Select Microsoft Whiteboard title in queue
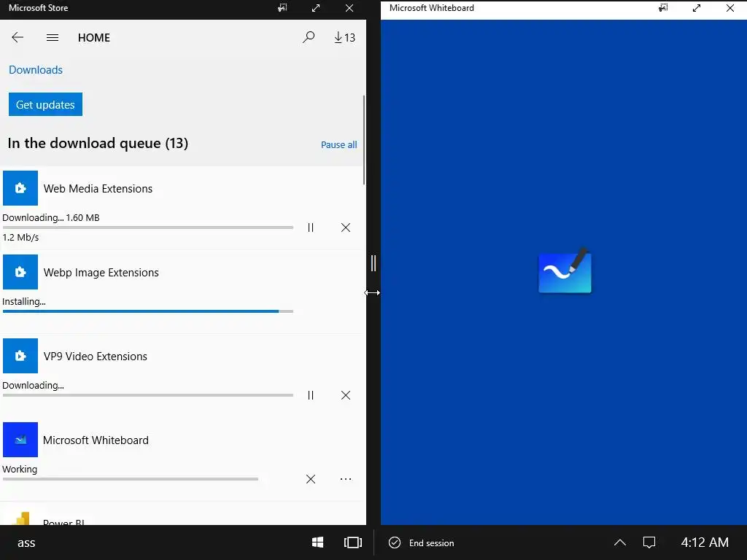Image resolution: width=747 pixels, height=560 pixels. point(96,440)
